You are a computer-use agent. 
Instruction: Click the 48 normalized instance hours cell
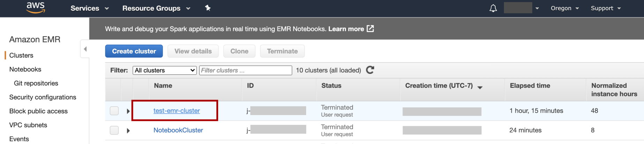point(594,111)
